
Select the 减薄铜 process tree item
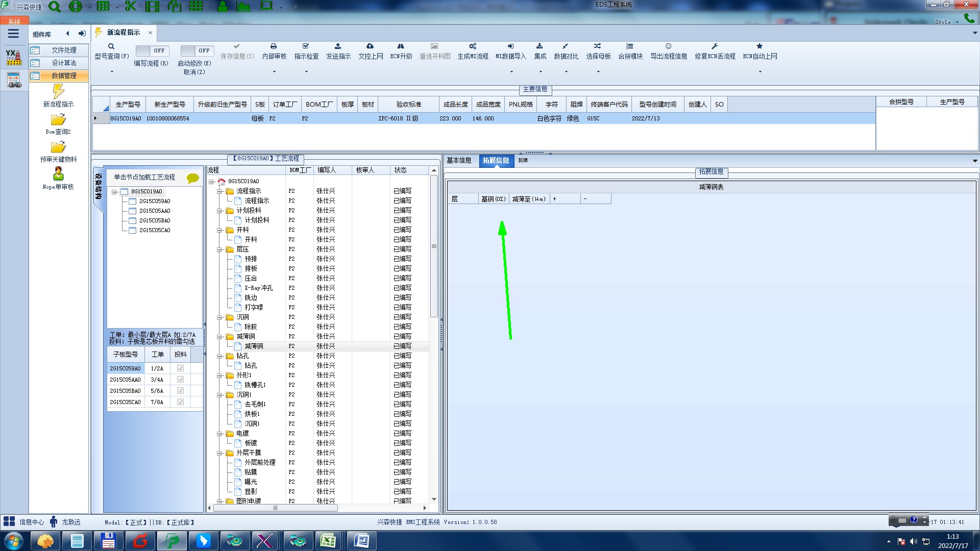click(x=254, y=346)
